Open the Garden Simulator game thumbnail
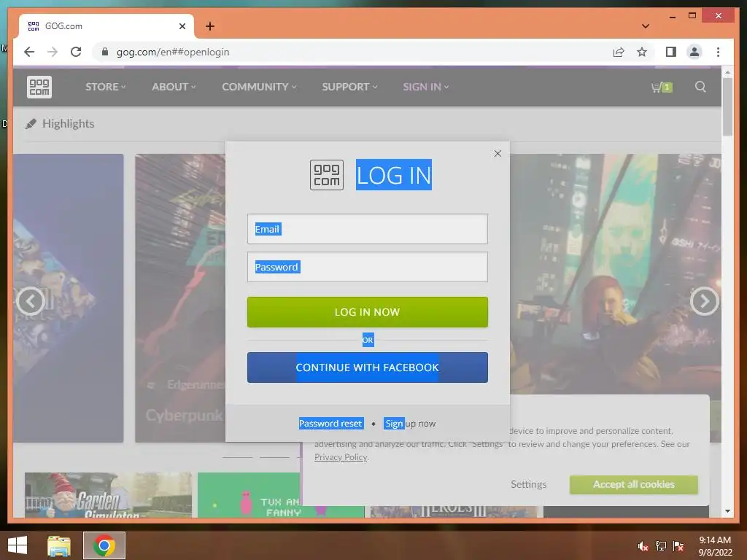747x560 pixels. coord(108,495)
